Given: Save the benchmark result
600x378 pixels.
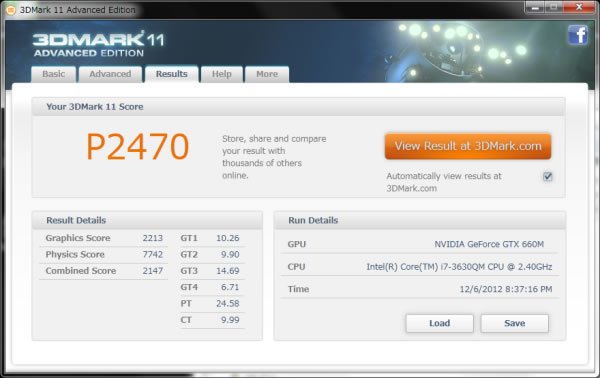Looking at the screenshot, I should click(x=515, y=323).
